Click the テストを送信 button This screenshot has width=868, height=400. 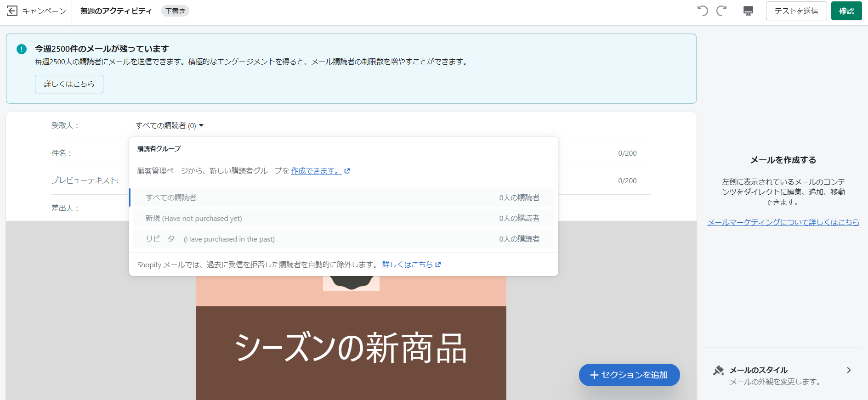click(x=796, y=11)
